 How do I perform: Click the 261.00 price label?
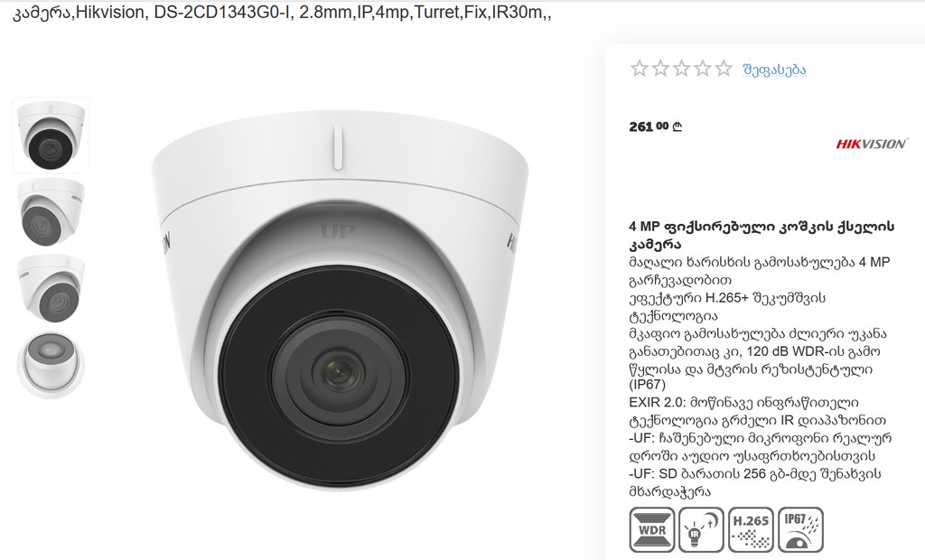pyautogui.click(x=656, y=126)
